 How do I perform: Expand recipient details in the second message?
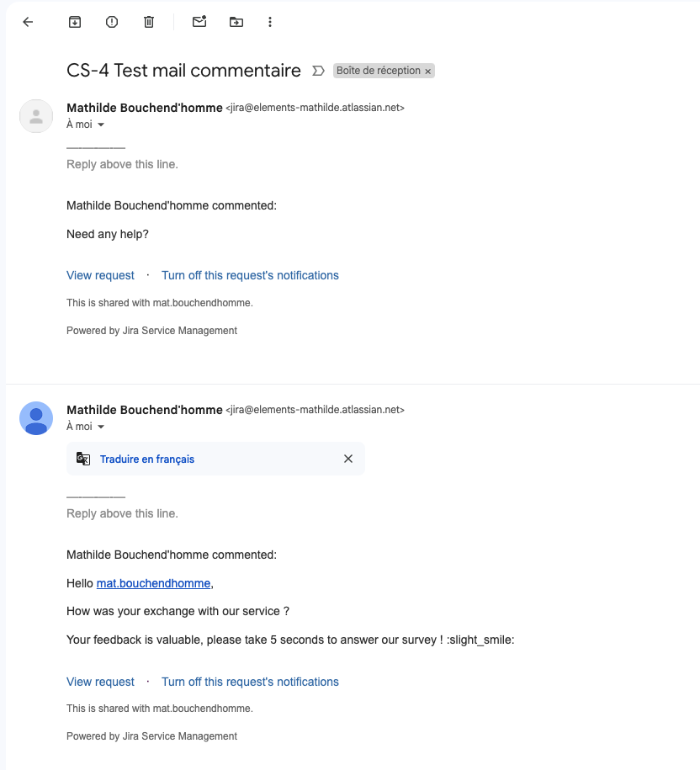[101, 427]
